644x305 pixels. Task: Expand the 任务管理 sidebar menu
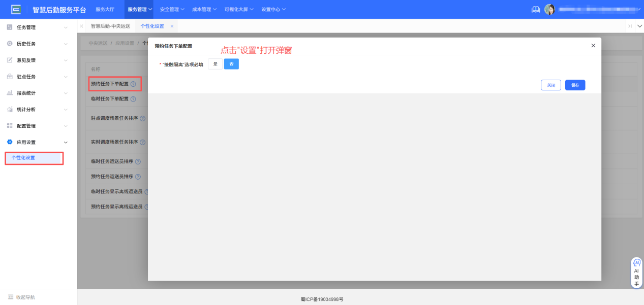38,27
